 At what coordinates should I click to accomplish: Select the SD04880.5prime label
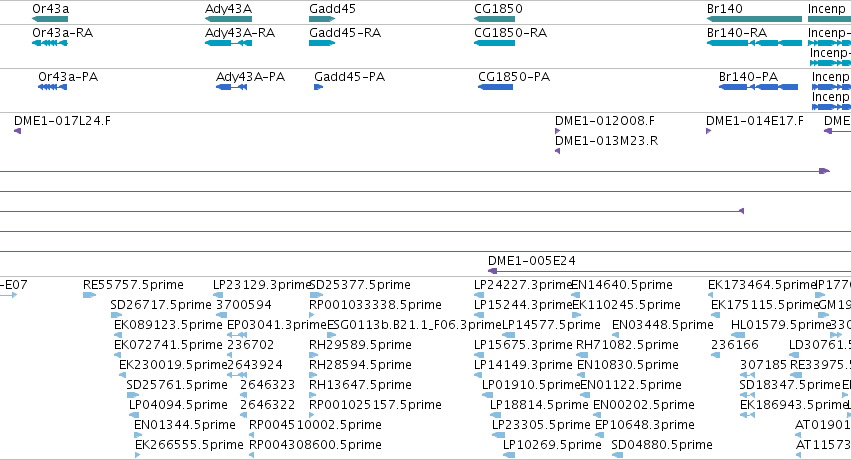click(662, 444)
